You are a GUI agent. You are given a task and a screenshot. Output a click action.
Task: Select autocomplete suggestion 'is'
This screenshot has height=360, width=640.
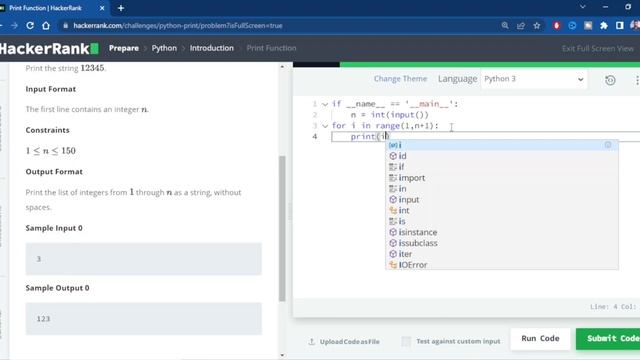tap(502, 221)
